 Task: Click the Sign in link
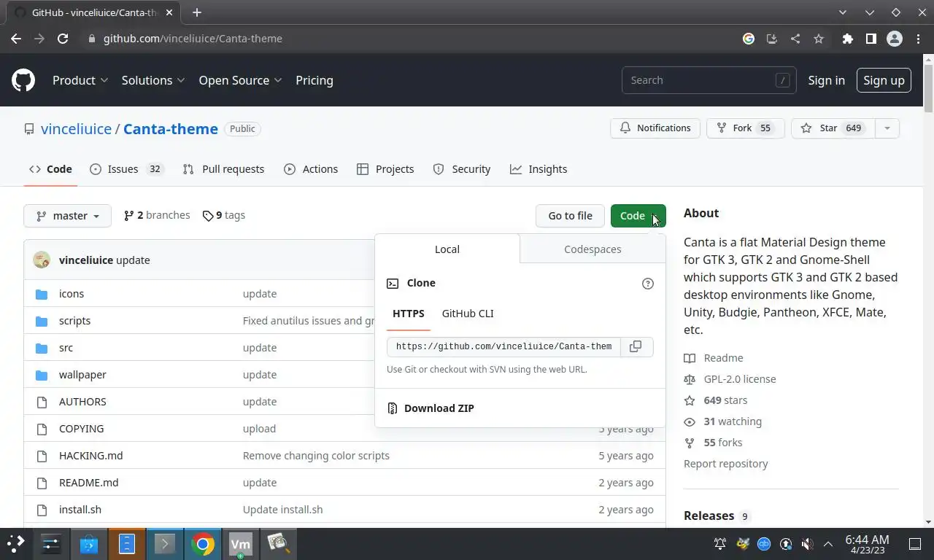pos(826,80)
